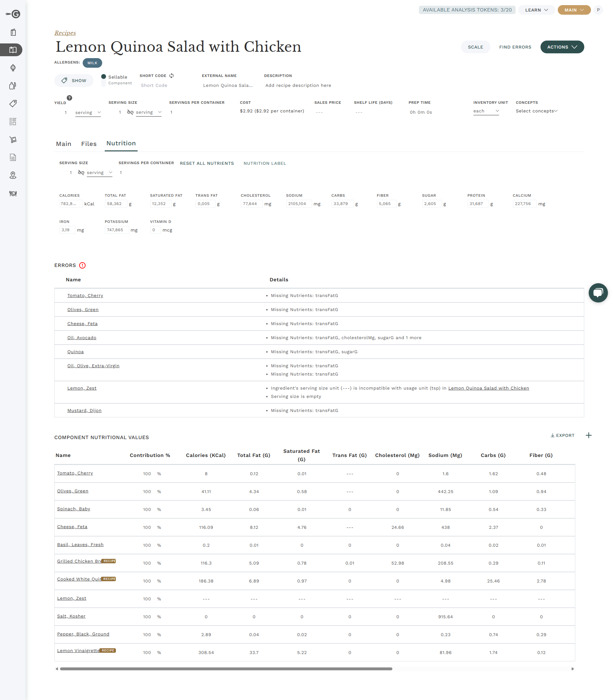Open the yield unit serving dropdown
This screenshot has width=613, height=700.
(88, 112)
